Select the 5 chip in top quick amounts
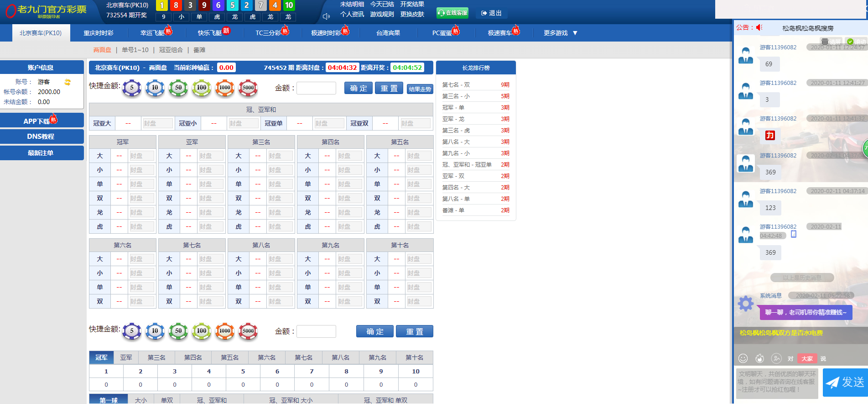 pyautogui.click(x=132, y=88)
